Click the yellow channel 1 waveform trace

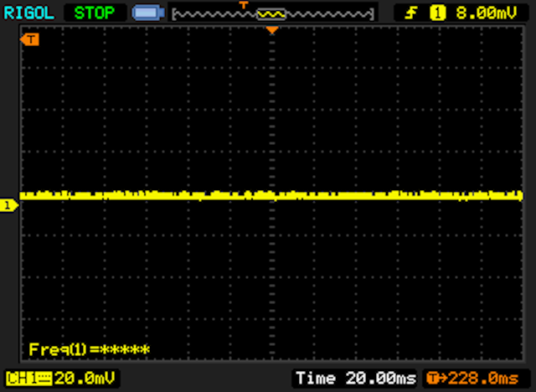[x=335, y=195]
